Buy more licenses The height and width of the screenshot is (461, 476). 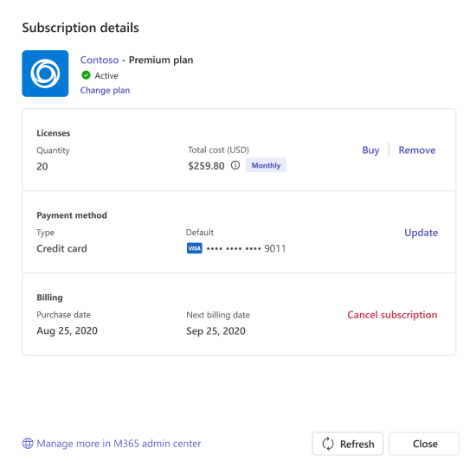(x=370, y=150)
